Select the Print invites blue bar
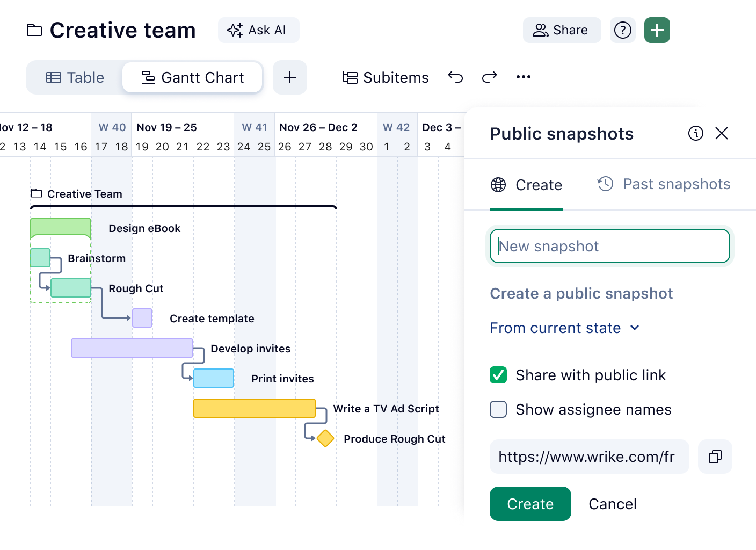This screenshot has width=756, height=550. point(214,378)
